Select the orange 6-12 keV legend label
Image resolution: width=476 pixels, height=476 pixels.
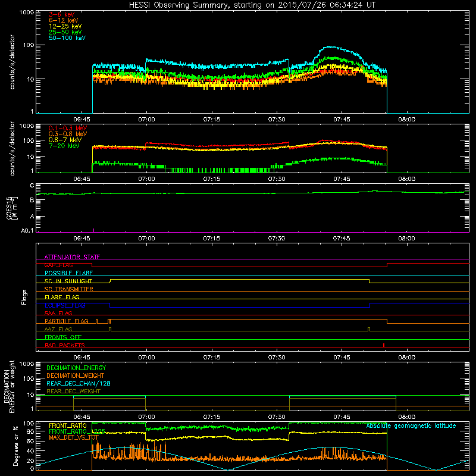coord(64,20)
